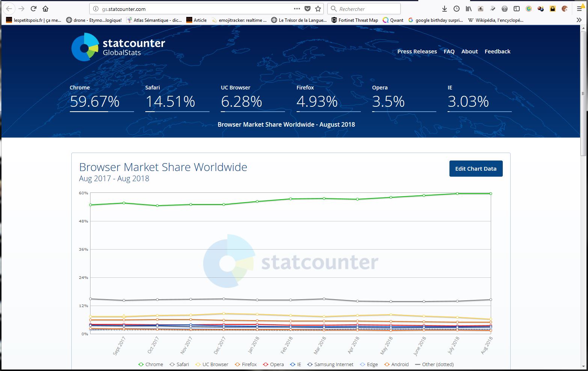Viewport: 588px width, 371px height.
Task: Show more bookmarks via overflow chevron
Action: pos(579,20)
